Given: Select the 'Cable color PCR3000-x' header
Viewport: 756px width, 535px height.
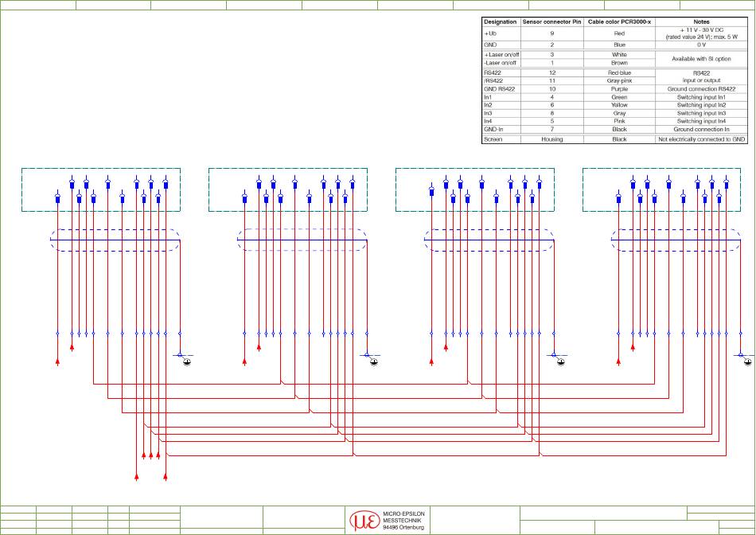Looking at the screenshot, I should click(x=620, y=21).
